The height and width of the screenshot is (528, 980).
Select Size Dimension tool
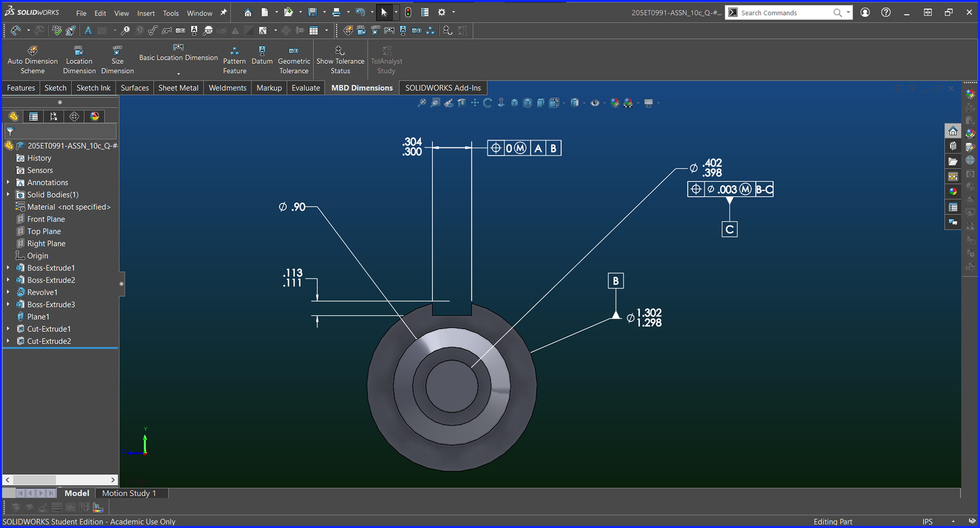click(117, 60)
